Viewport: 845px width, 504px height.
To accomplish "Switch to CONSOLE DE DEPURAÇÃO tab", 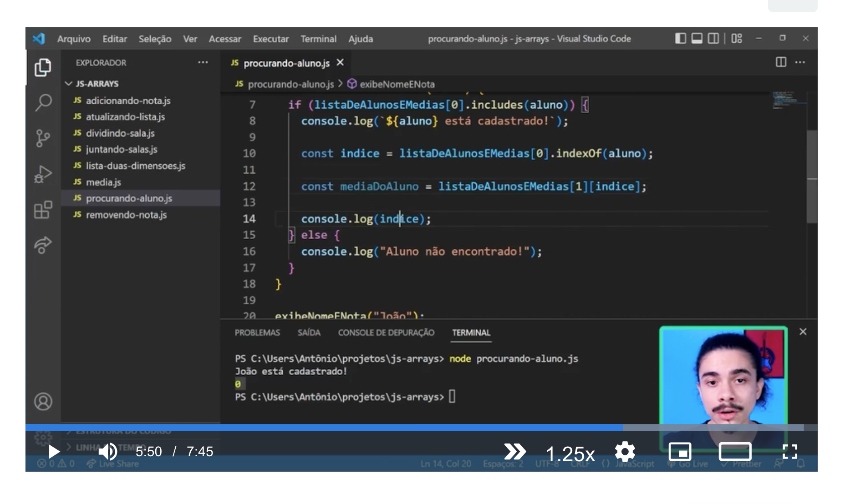I will [386, 333].
